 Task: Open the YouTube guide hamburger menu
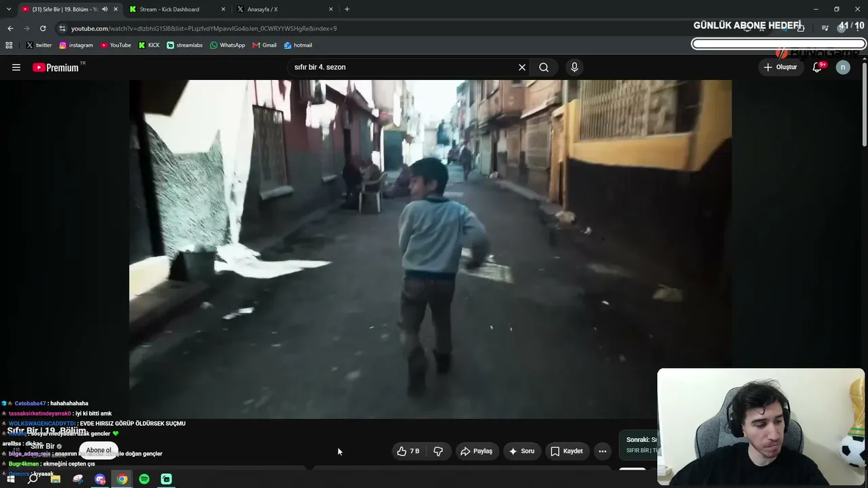16,67
